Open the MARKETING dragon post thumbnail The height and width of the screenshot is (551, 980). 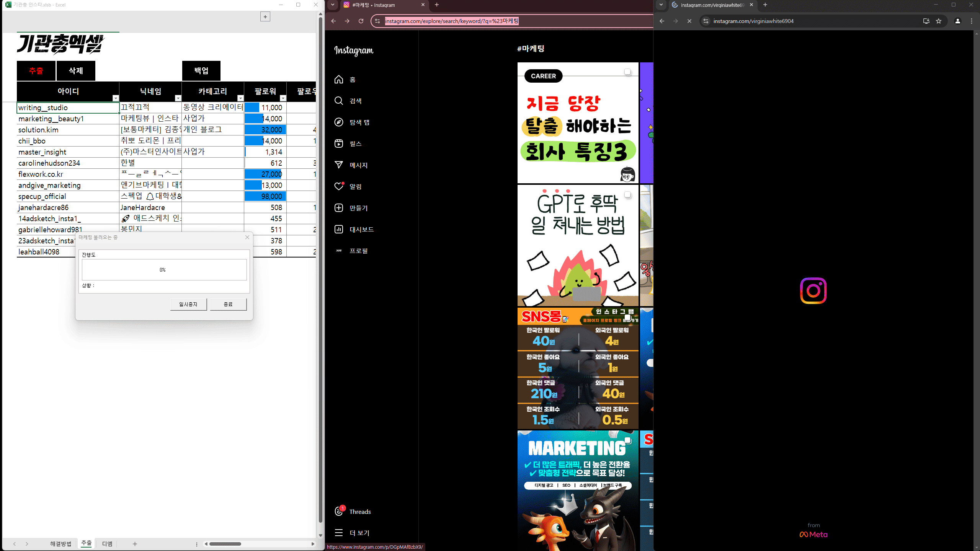[578, 491]
